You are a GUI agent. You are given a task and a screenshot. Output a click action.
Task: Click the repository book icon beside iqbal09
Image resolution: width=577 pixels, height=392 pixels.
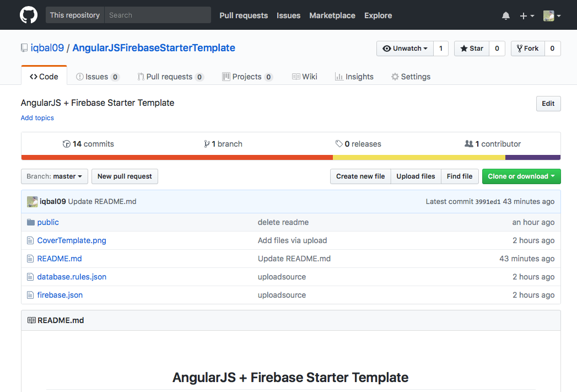point(24,48)
